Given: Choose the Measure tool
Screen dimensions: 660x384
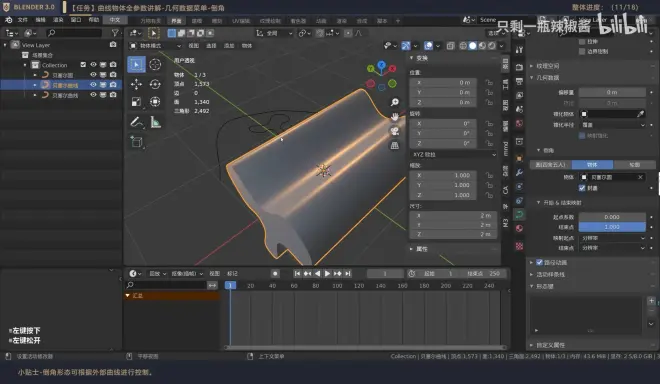Looking at the screenshot, I should coord(155,122).
